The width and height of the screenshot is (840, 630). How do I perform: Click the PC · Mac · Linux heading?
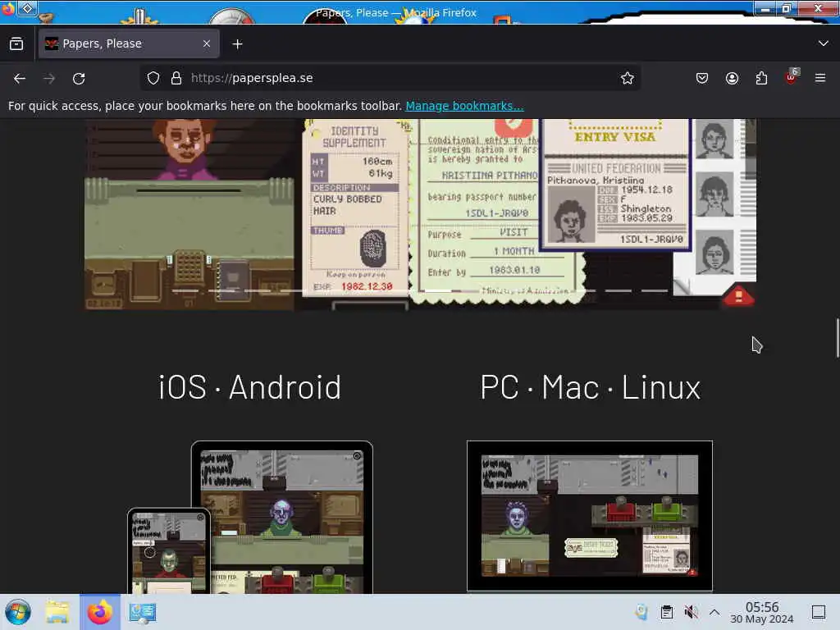pyautogui.click(x=590, y=387)
